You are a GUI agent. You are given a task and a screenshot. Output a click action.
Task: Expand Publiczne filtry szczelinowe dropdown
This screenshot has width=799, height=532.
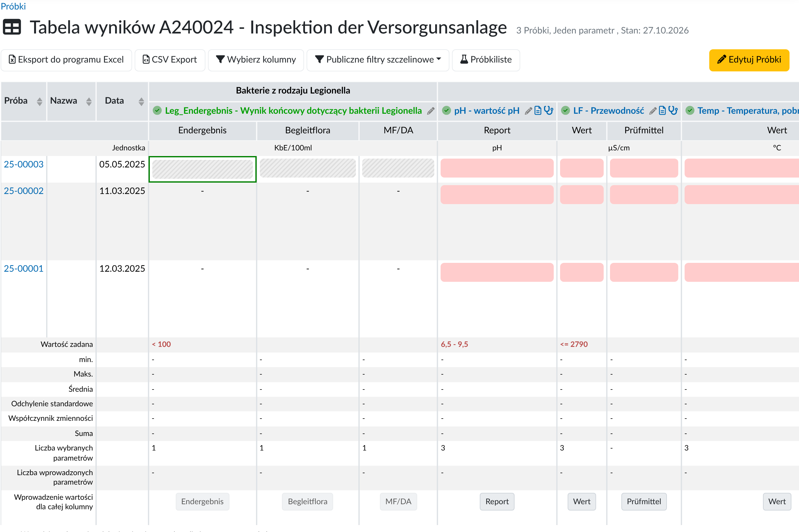coord(378,60)
